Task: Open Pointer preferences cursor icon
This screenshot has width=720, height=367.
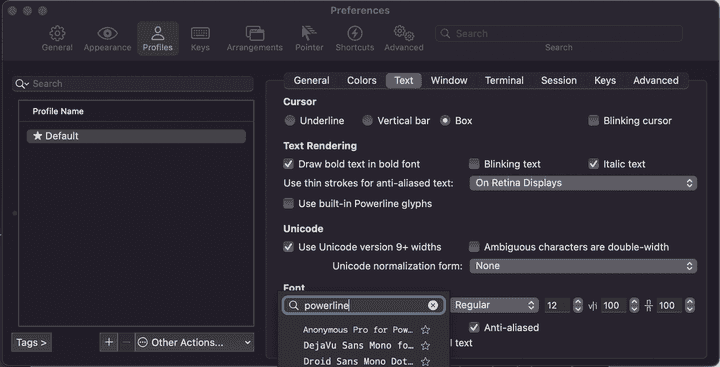Action: coord(309,33)
